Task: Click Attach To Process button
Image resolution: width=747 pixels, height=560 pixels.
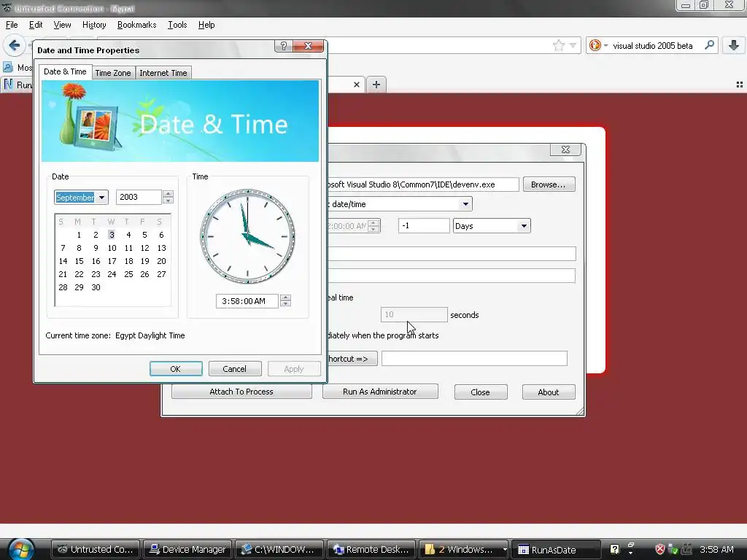Action: pos(241,392)
